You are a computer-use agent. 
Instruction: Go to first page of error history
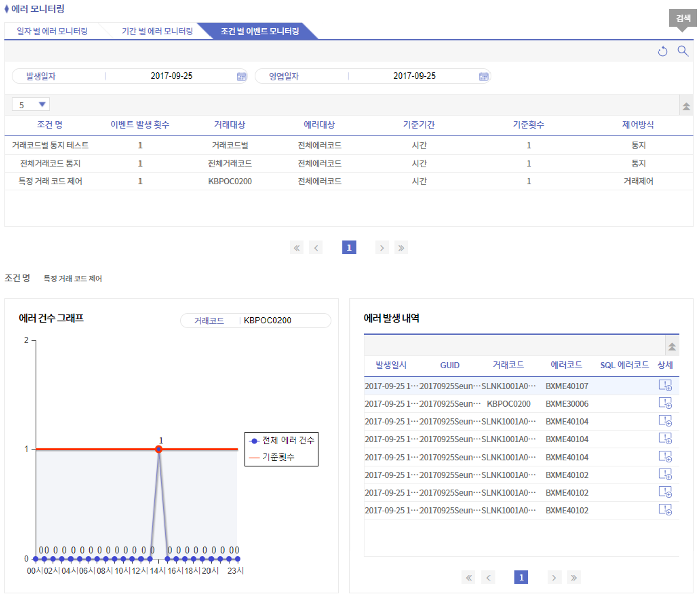pyautogui.click(x=469, y=578)
